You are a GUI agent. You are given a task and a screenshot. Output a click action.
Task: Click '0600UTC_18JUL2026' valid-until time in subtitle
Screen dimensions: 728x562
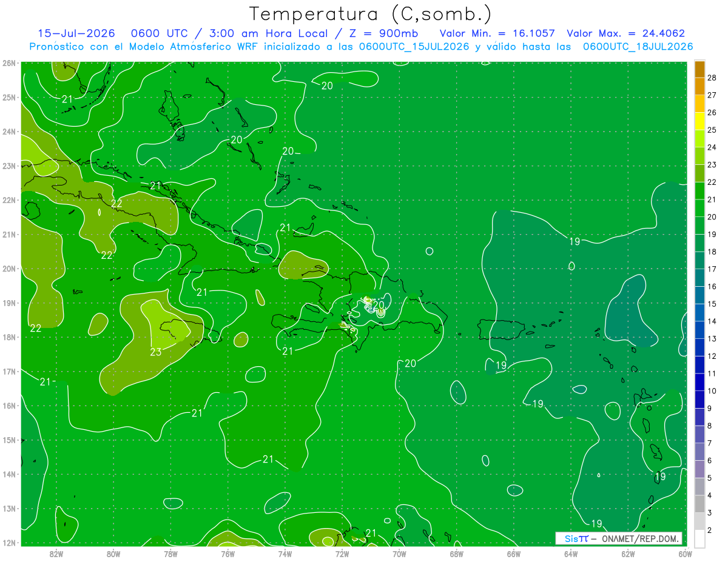638,47
